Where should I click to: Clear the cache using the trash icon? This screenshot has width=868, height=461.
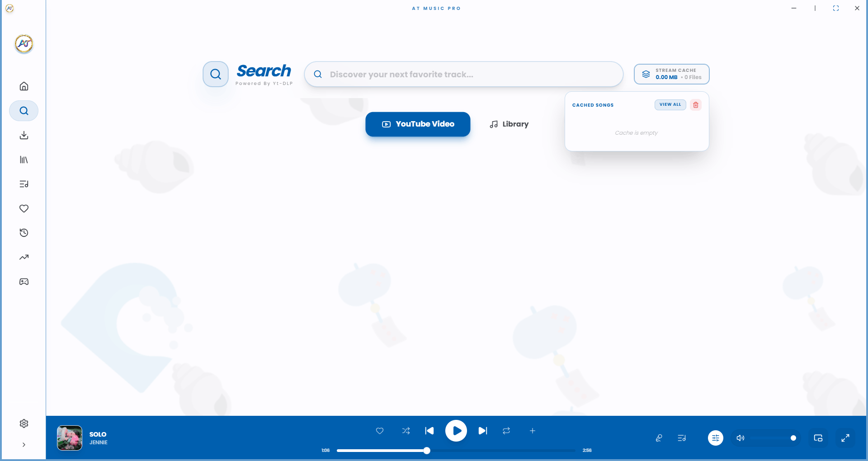point(695,104)
